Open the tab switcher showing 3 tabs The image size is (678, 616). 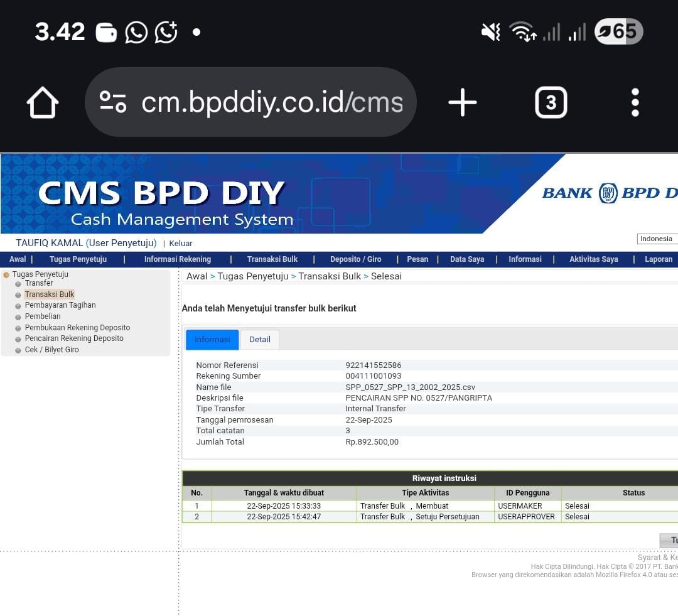(551, 102)
